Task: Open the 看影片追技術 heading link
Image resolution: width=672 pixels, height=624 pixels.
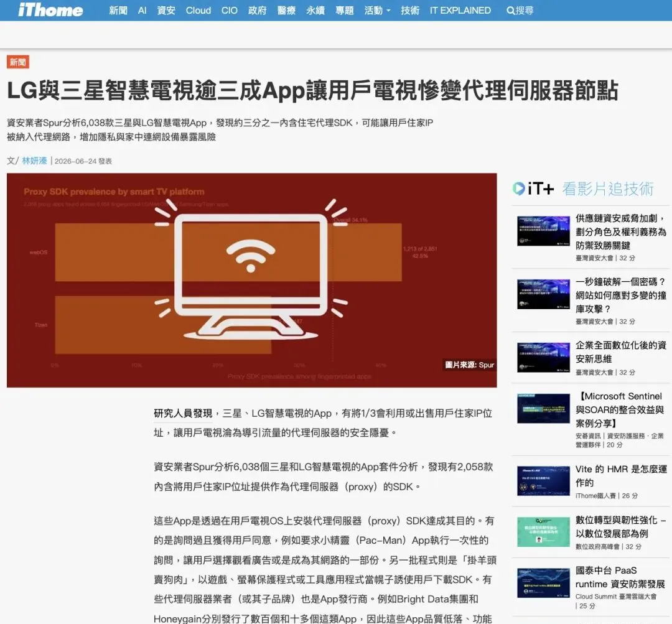Action: pos(608,189)
